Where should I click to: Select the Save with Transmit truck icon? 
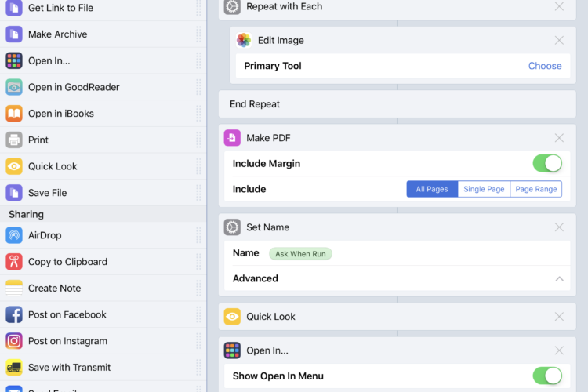pyautogui.click(x=14, y=367)
